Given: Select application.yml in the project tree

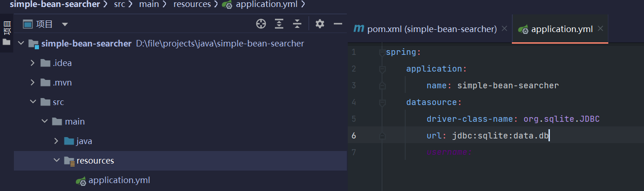Looking at the screenshot, I should click(x=119, y=180).
